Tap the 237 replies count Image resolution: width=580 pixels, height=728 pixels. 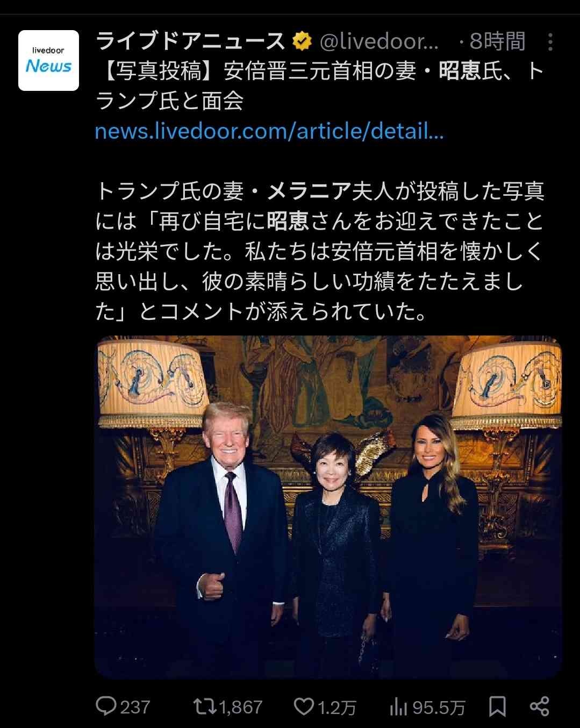[135, 706]
